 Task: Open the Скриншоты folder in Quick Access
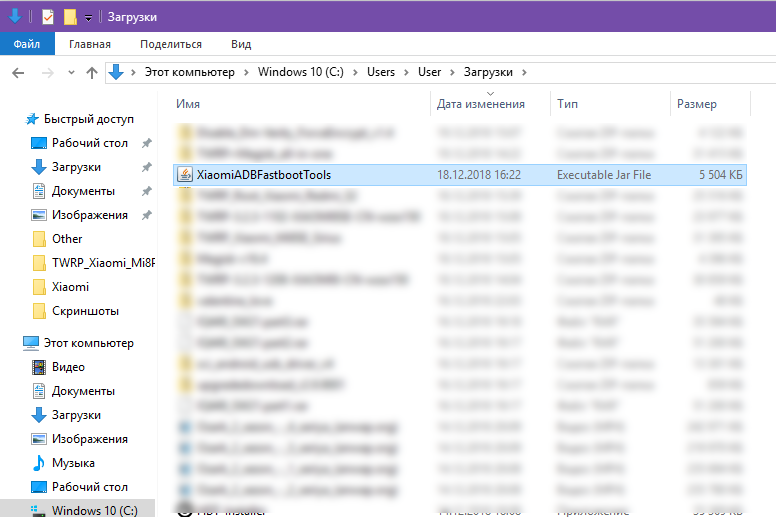pyautogui.click(x=85, y=311)
